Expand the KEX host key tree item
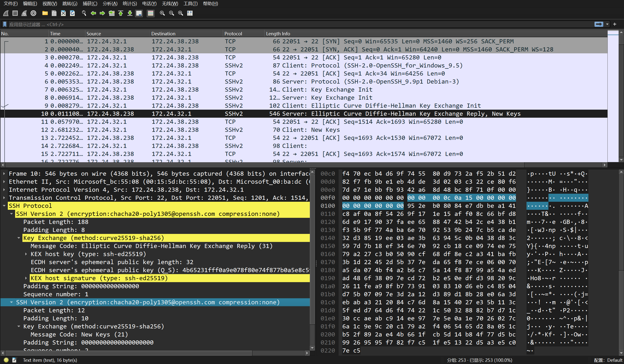624x364 pixels. [26, 254]
